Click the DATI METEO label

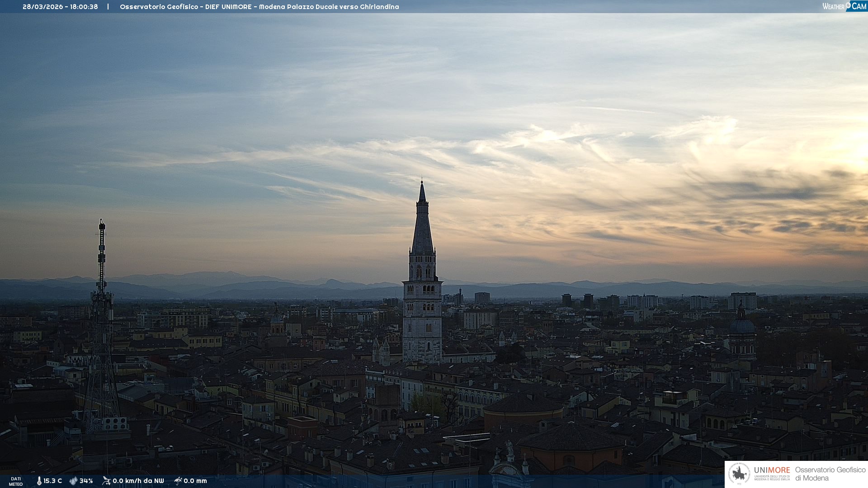16,481
